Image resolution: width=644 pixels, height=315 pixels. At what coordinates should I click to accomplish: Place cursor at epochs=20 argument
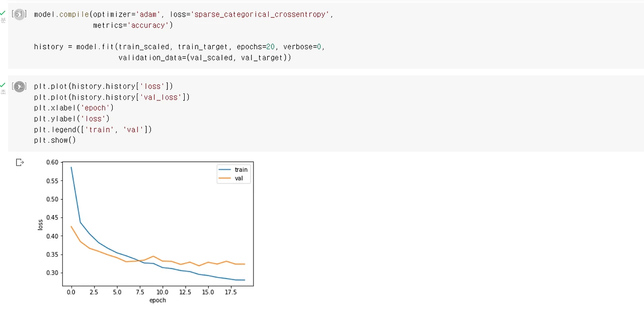coord(256,47)
